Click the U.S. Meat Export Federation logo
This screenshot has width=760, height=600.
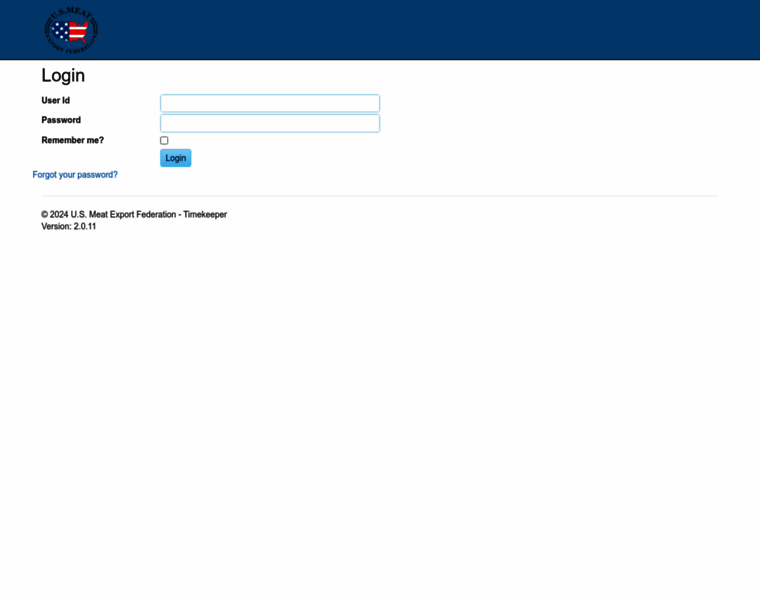[x=71, y=30]
